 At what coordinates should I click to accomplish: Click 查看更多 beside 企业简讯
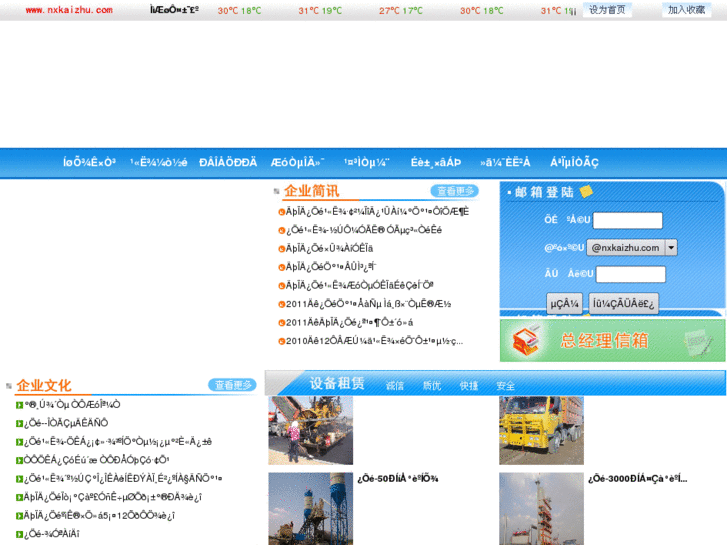[454, 191]
